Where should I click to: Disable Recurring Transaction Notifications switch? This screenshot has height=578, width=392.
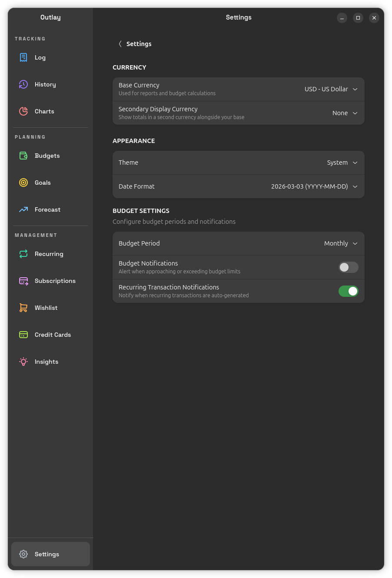point(348,291)
